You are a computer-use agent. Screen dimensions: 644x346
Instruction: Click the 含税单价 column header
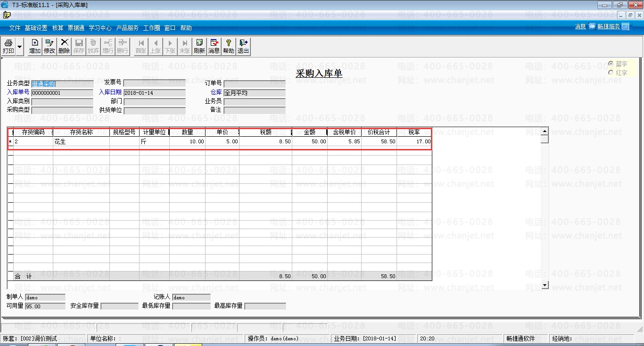pyautogui.click(x=344, y=132)
